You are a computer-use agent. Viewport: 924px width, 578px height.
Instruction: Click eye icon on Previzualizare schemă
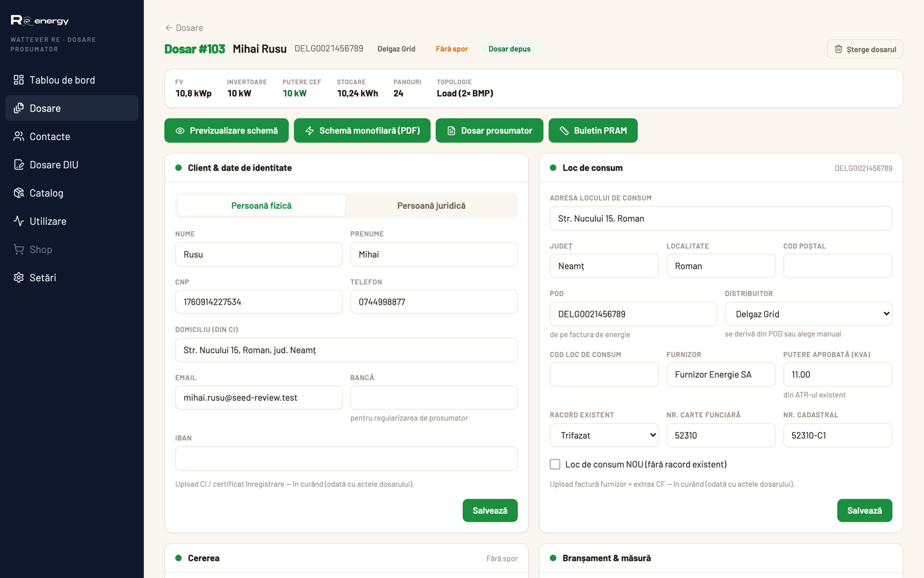coord(180,131)
